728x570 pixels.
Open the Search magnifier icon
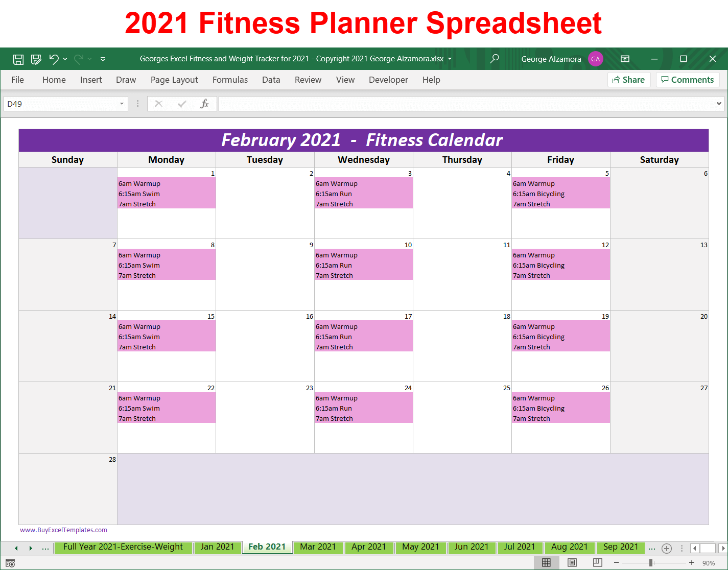(x=495, y=59)
